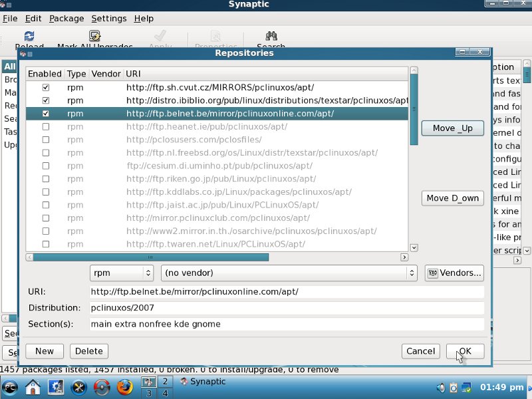The image size is (532, 399).
Task: Open the PCLinuxOS start menu icon
Action: click(x=11, y=386)
